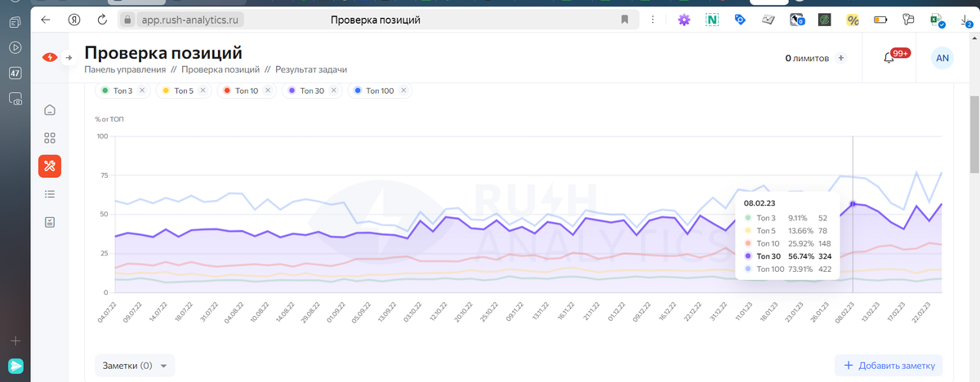Viewport: 980px width, 382px height.
Task: Open the Alice assistant icon in the bottom corner
Action: click(15, 366)
